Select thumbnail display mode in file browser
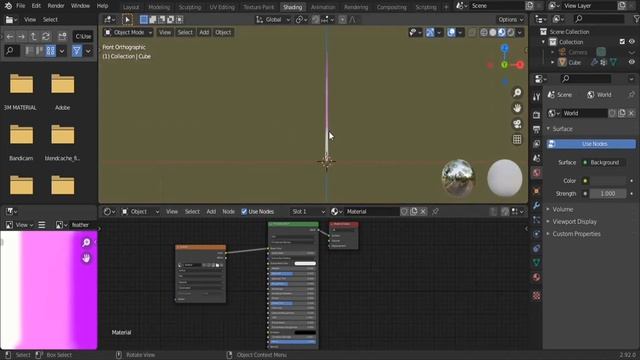This screenshot has width=640, height=360. tap(51, 51)
